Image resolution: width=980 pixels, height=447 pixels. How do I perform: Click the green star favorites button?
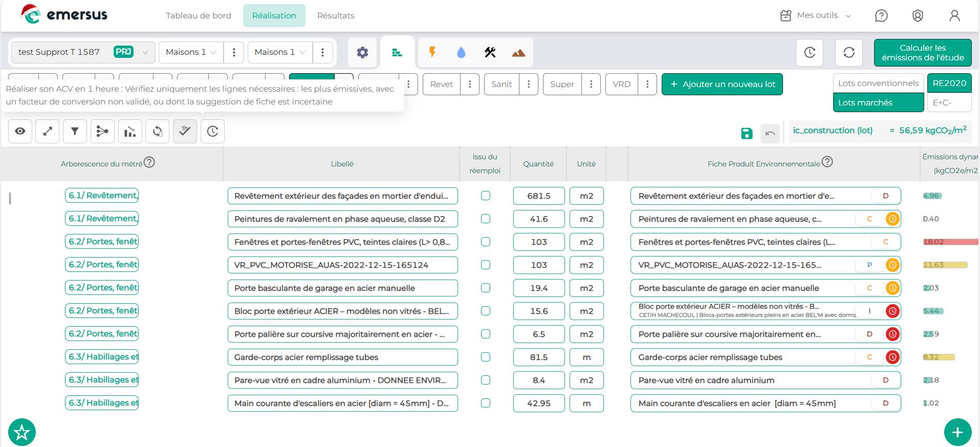22,433
